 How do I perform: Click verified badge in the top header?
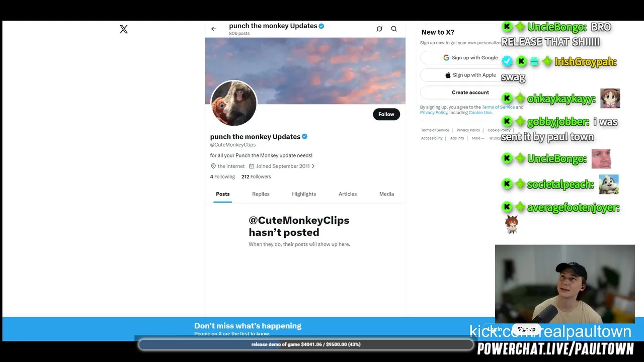(x=321, y=26)
